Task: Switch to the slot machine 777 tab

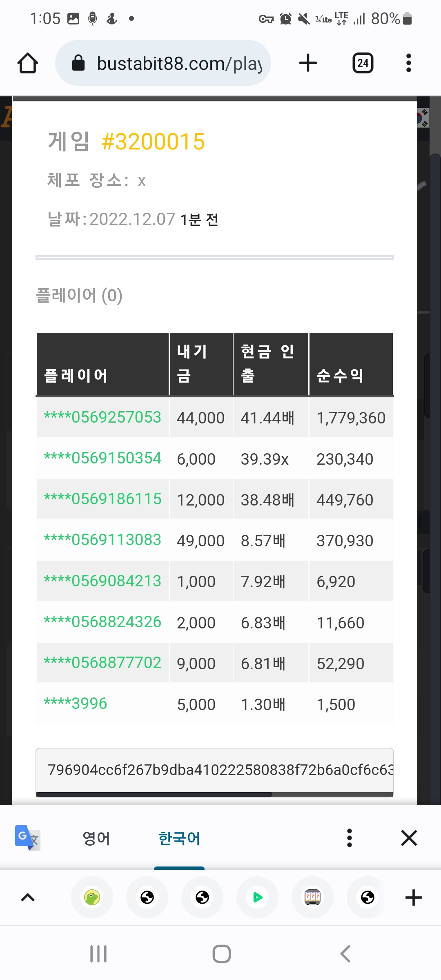Action: 312,897
